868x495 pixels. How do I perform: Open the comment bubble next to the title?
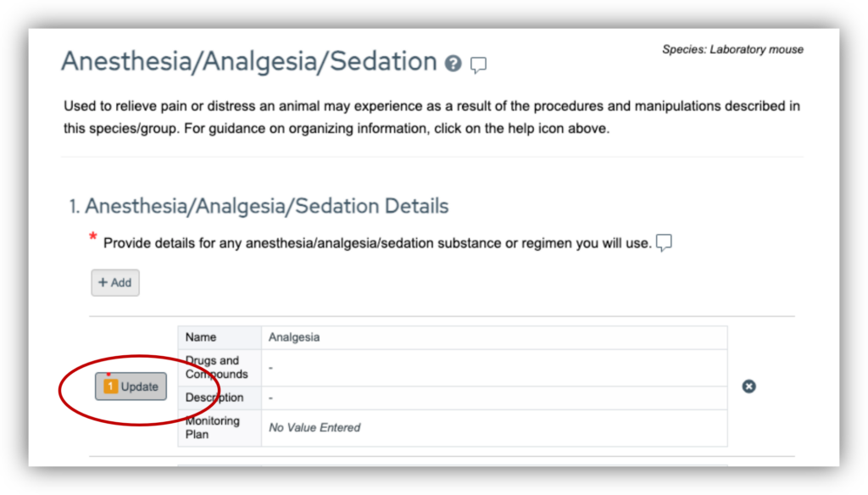478,64
